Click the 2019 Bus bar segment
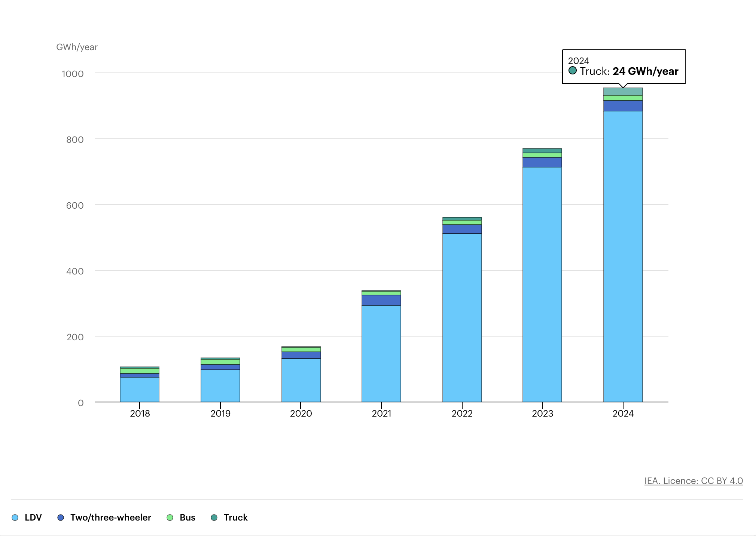The image size is (756, 537). [220, 362]
